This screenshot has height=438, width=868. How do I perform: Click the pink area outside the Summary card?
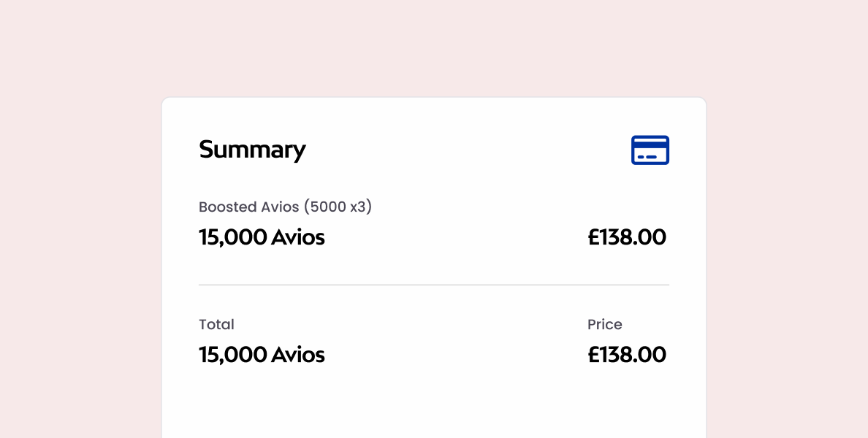(73, 219)
